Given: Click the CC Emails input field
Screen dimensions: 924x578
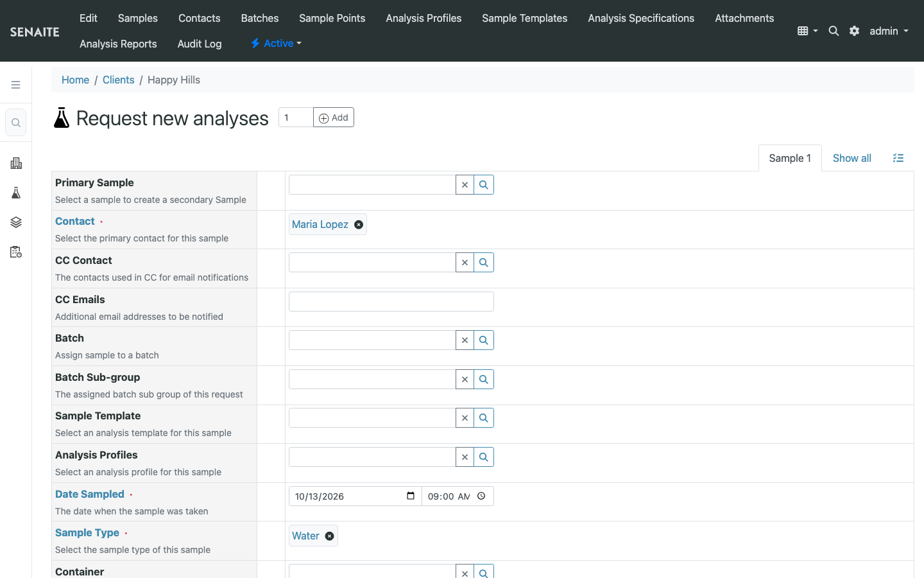Looking at the screenshot, I should (391, 302).
